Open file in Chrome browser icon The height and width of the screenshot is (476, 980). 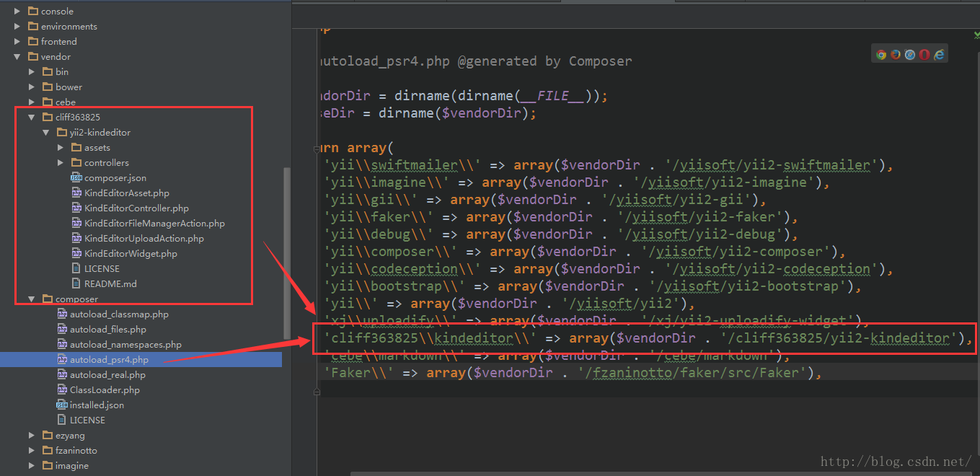(x=881, y=54)
